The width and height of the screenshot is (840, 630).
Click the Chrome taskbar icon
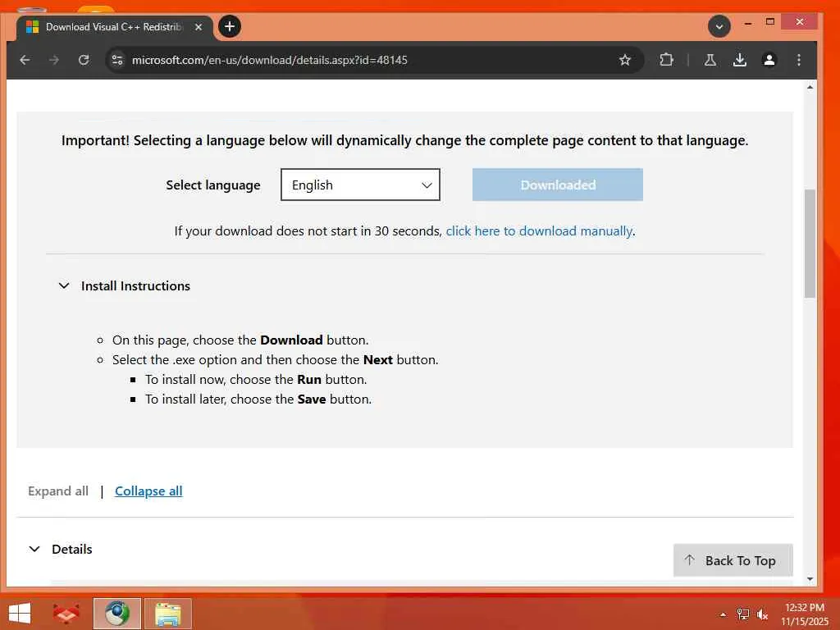(x=116, y=614)
